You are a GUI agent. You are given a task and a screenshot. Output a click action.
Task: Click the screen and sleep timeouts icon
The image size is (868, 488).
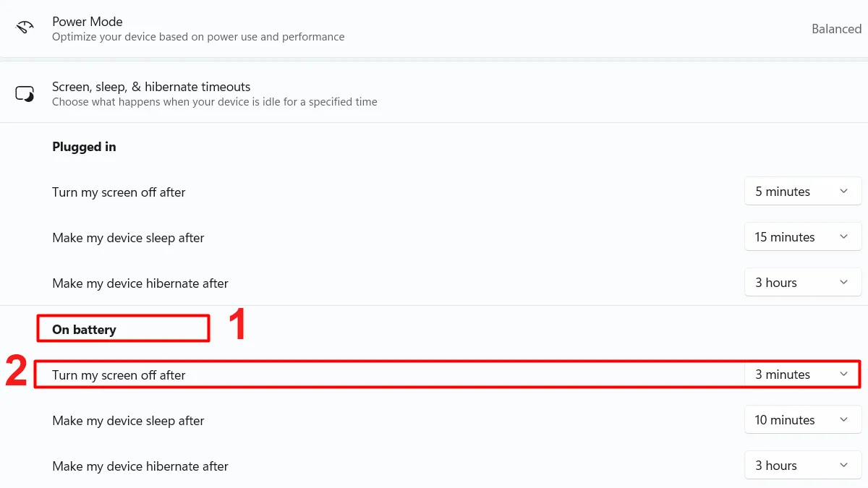click(x=25, y=94)
